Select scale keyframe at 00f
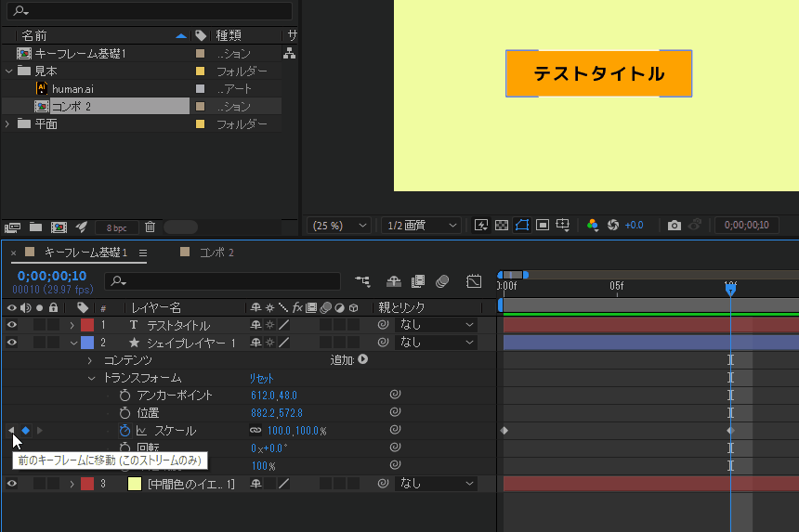This screenshot has height=532, width=799. 504,431
